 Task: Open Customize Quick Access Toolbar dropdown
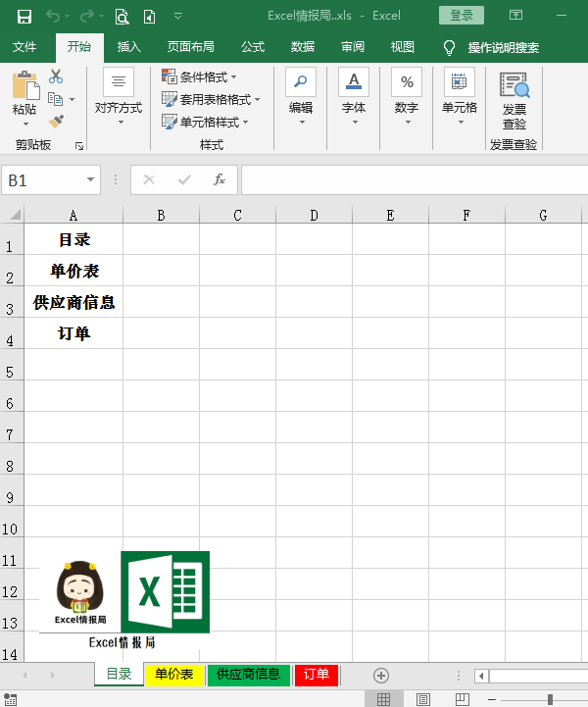click(x=178, y=17)
